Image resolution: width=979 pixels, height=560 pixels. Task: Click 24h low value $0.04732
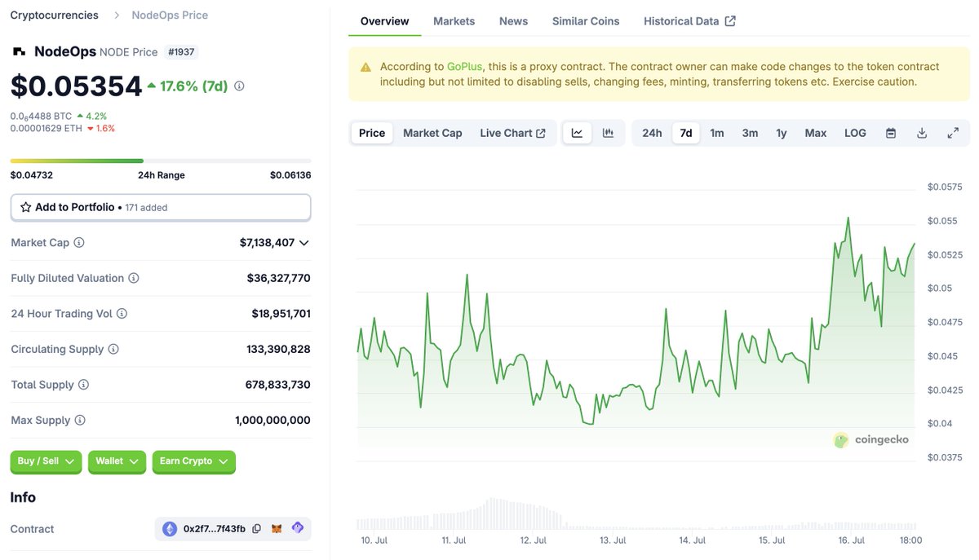(x=31, y=175)
